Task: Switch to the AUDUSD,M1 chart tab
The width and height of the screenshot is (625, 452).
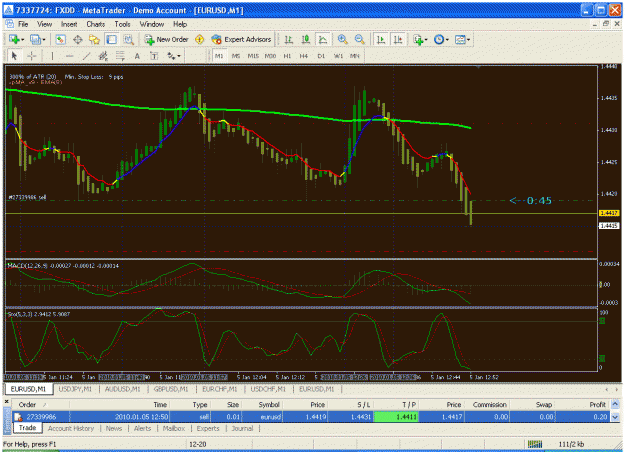Action: point(122,389)
